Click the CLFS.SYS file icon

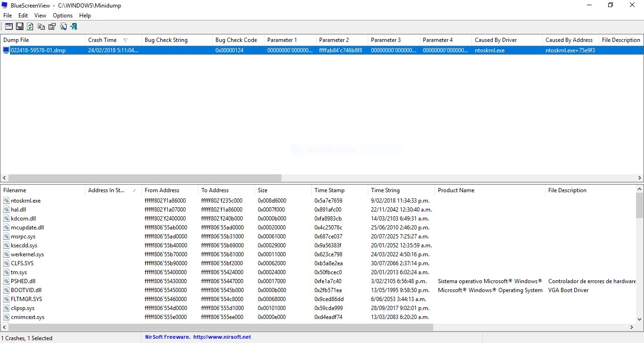(x=6, y=263)
